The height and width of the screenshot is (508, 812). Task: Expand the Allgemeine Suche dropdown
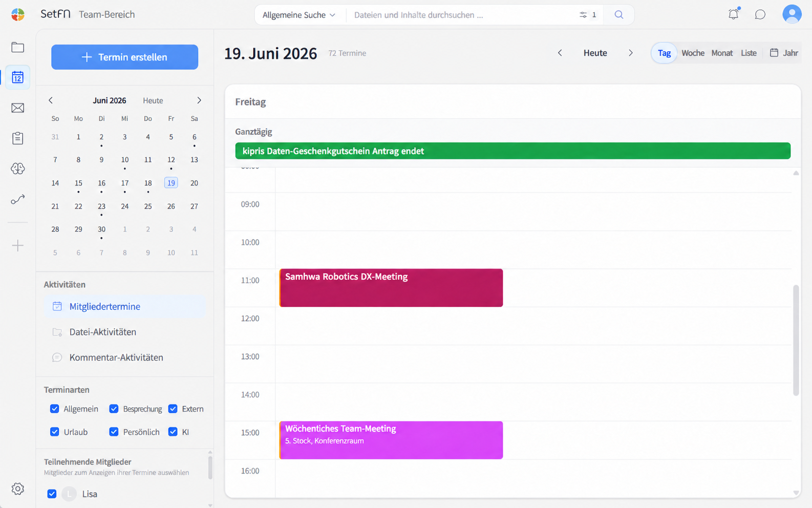click(299, 15)
